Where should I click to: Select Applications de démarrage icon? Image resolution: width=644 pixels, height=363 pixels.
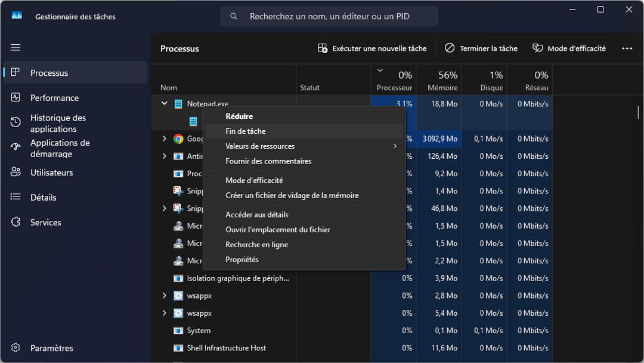16,147
